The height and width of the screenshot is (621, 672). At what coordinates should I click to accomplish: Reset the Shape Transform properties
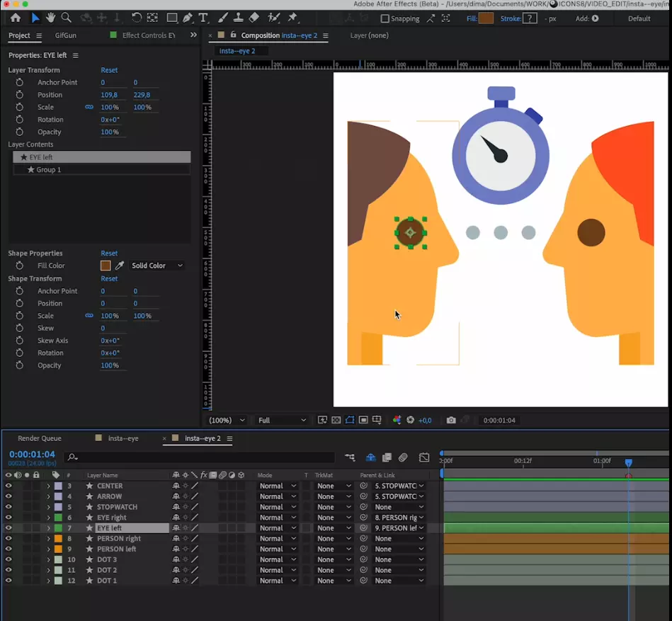click(x=109, y=278)
